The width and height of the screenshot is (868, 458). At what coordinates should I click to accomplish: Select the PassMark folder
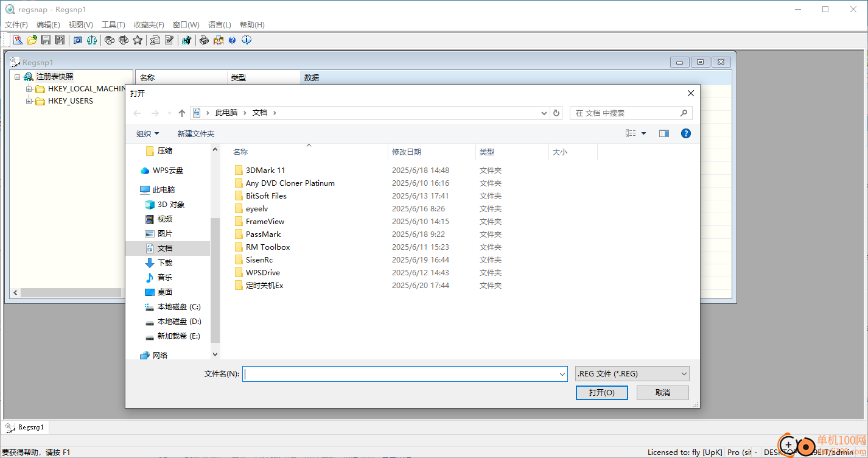click(x=257, y=234)
